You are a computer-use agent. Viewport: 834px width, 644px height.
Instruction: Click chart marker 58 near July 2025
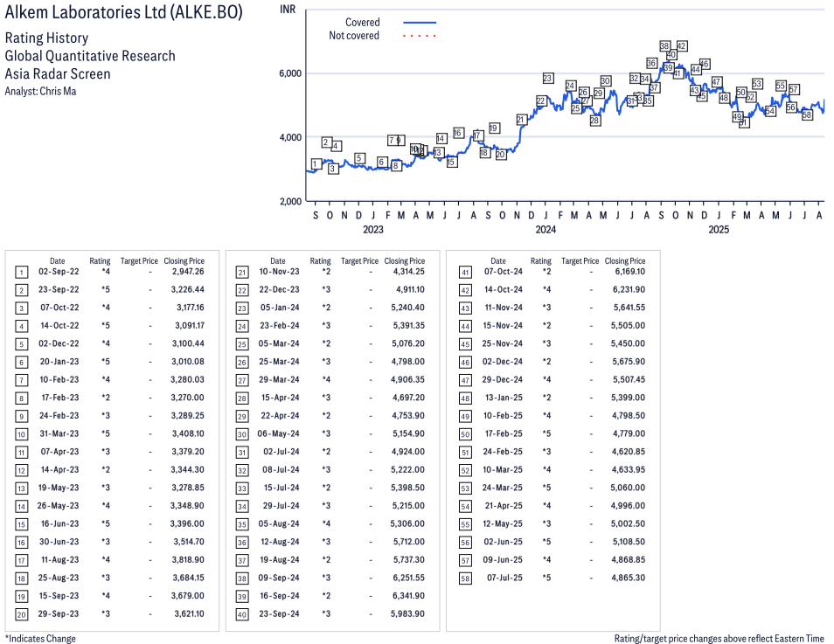807,114
